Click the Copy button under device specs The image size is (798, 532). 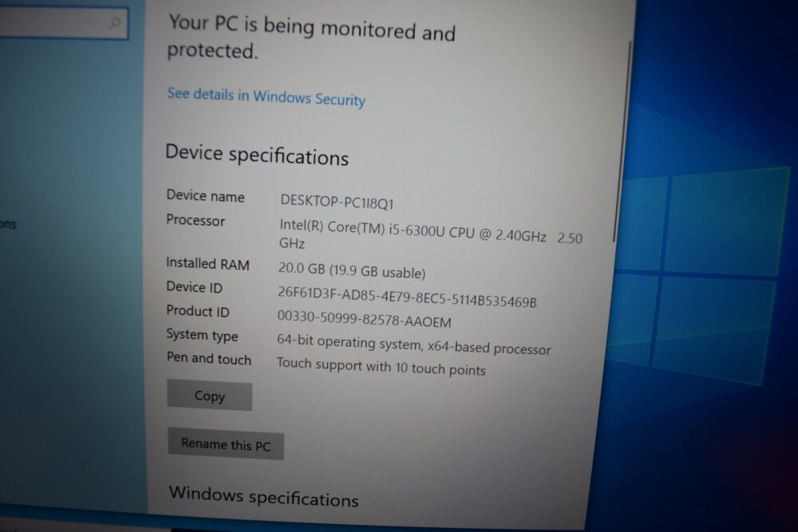209,395
